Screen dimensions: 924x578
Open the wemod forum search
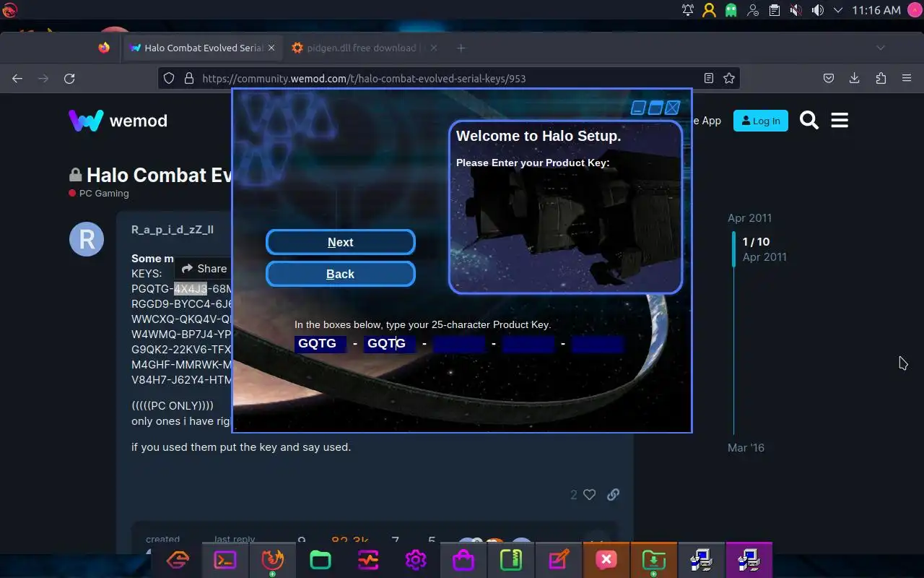coord(809,121)
